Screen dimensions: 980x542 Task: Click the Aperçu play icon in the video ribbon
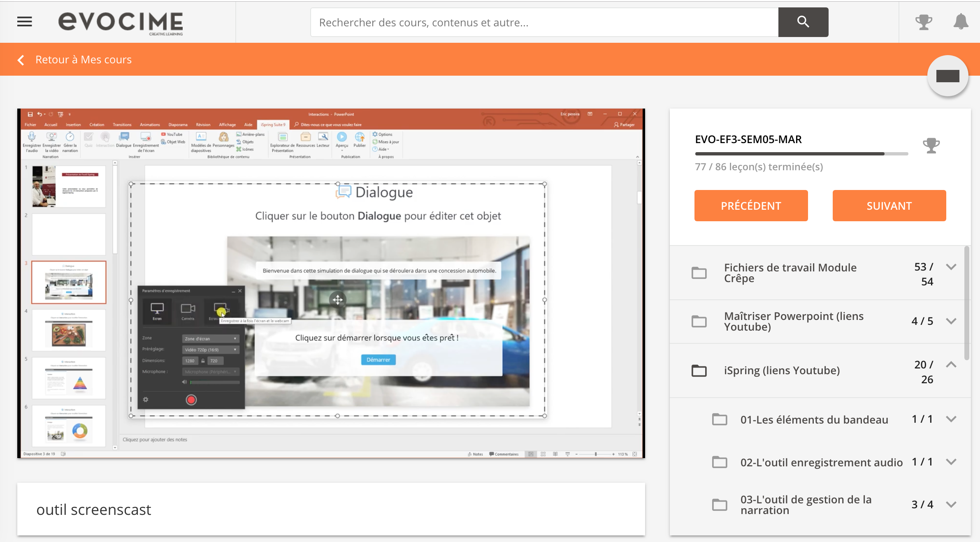click(342, 137)
